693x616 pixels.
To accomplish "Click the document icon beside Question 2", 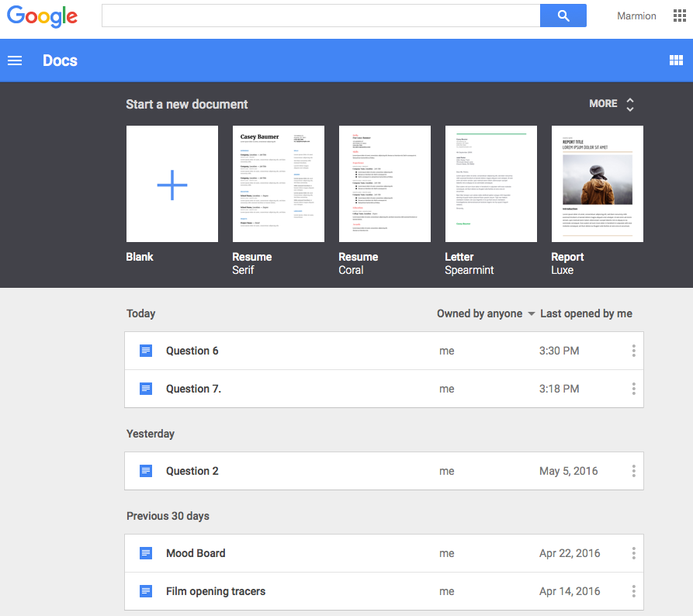I will [146, 471].
